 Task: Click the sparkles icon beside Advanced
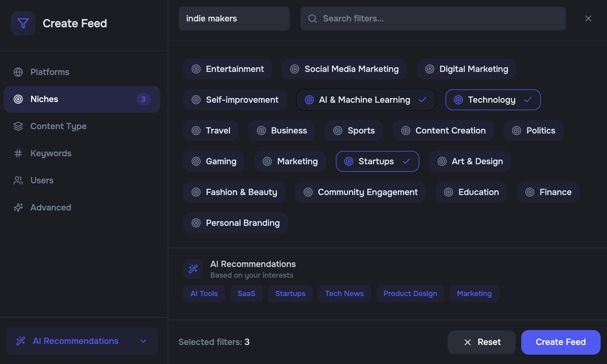[x=18, y=207]
